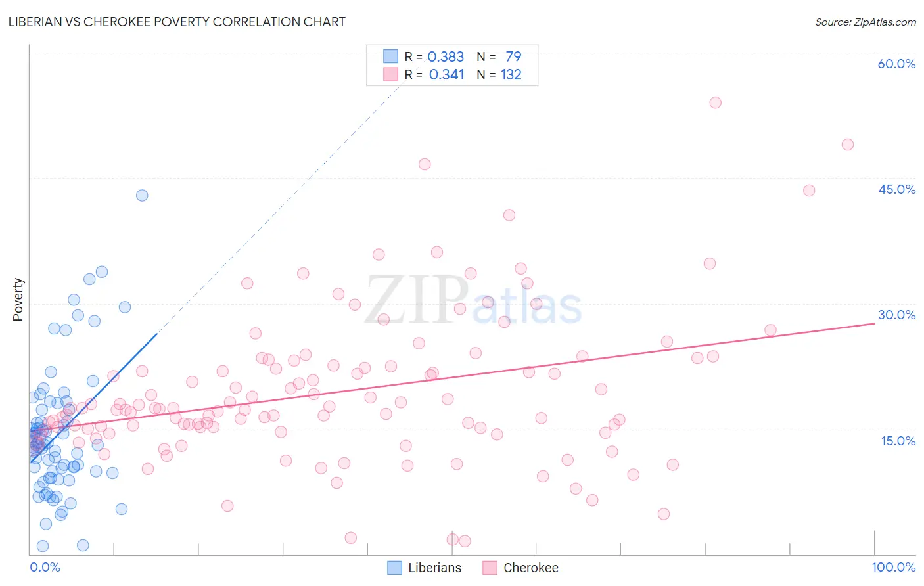Click the N = 132 sample count
The image size is (924, 586).
[499, 74]
